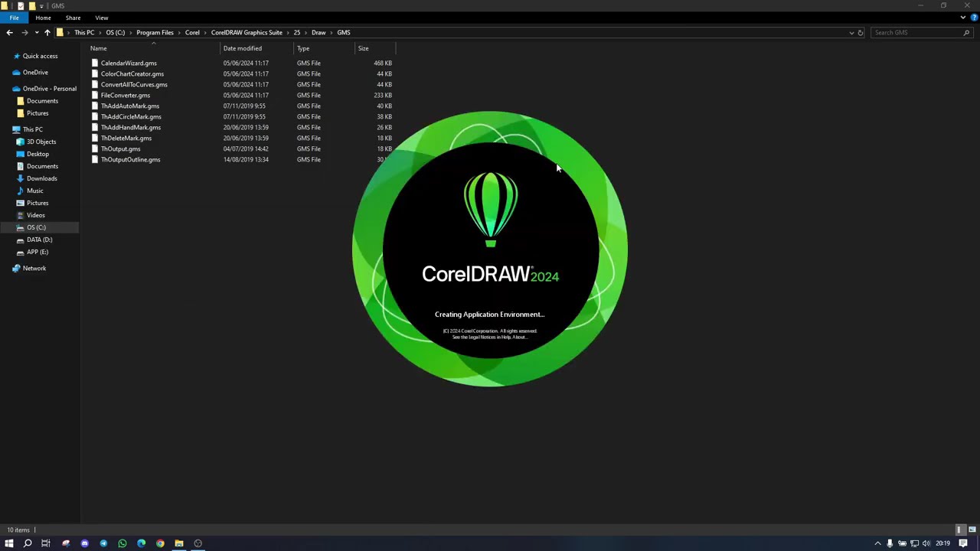Screen dimensions: 980x551
Task: Select ThAddAutoMark.gms file
Action: (130, 106)
